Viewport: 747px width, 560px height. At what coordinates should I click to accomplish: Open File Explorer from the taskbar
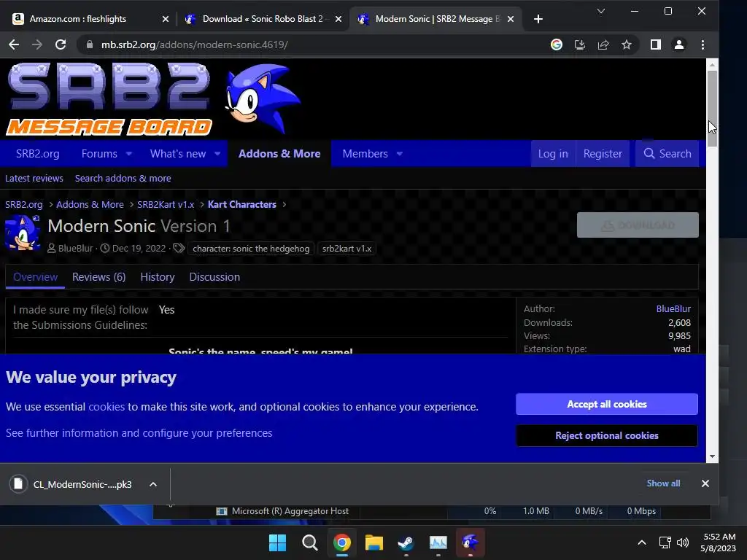(x=374, y=542)
